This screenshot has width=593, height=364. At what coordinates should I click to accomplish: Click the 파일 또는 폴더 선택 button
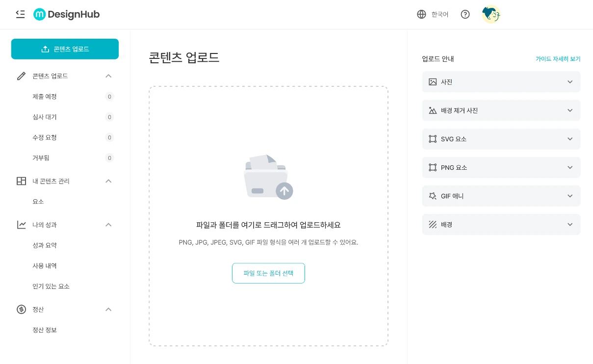[x=268, y=273]
